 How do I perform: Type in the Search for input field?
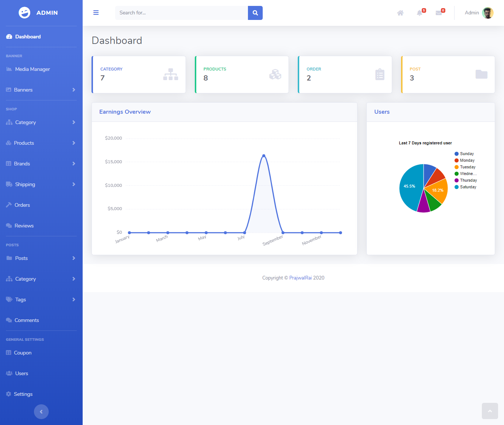[181, 13]
